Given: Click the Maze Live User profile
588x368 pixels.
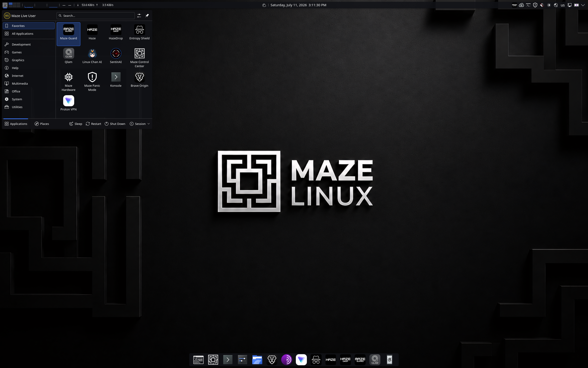Looking at the screenshot, I should [x=20, y=16].
